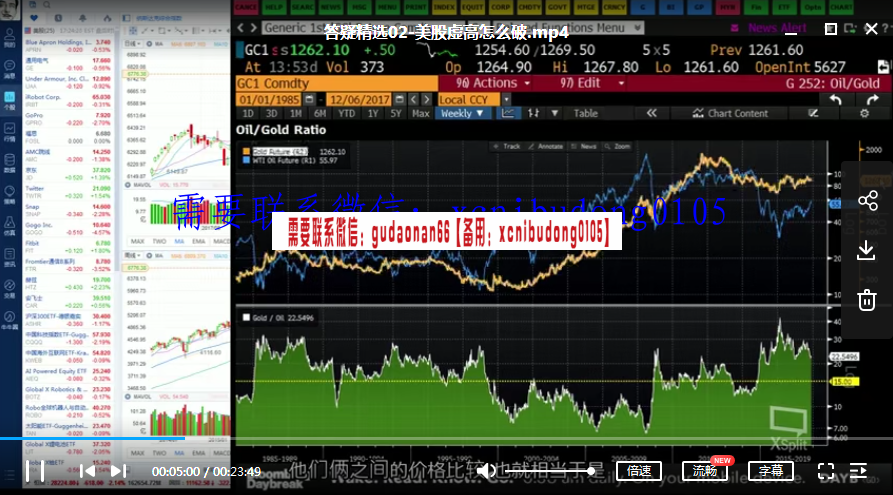Open the Chart Content menu

pyautogui.click(x=730, y=113)
